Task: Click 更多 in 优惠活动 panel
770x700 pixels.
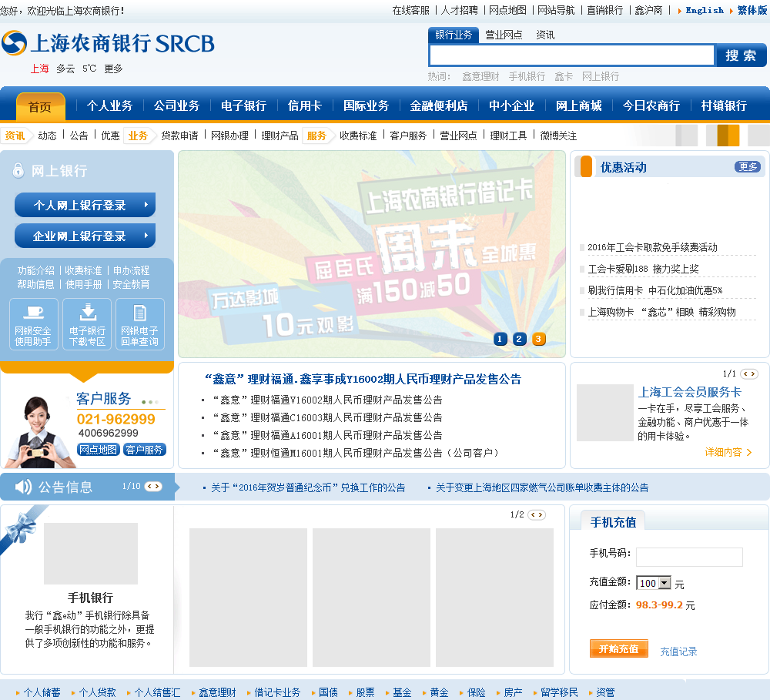Action: [x=748, y=166]
